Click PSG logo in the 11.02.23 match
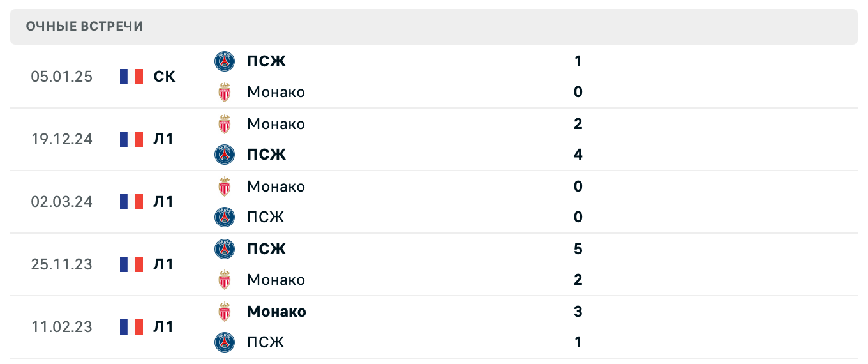The image size is (868, 364). pos(225,342)
